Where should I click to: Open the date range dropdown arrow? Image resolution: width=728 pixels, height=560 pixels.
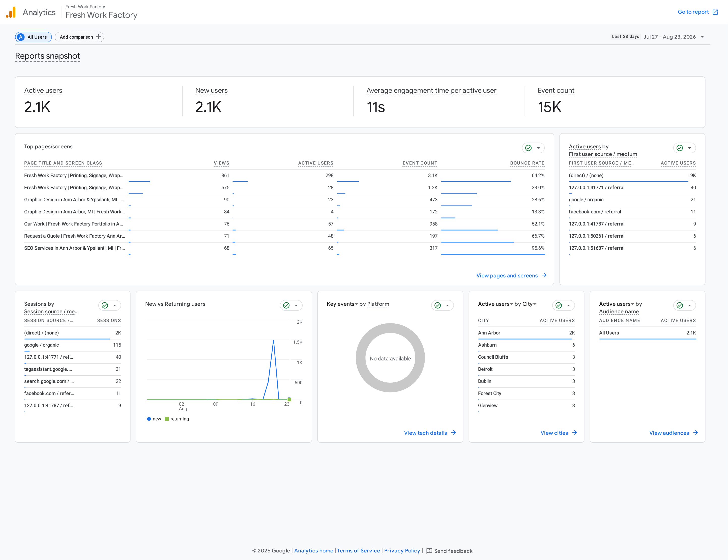702,37
